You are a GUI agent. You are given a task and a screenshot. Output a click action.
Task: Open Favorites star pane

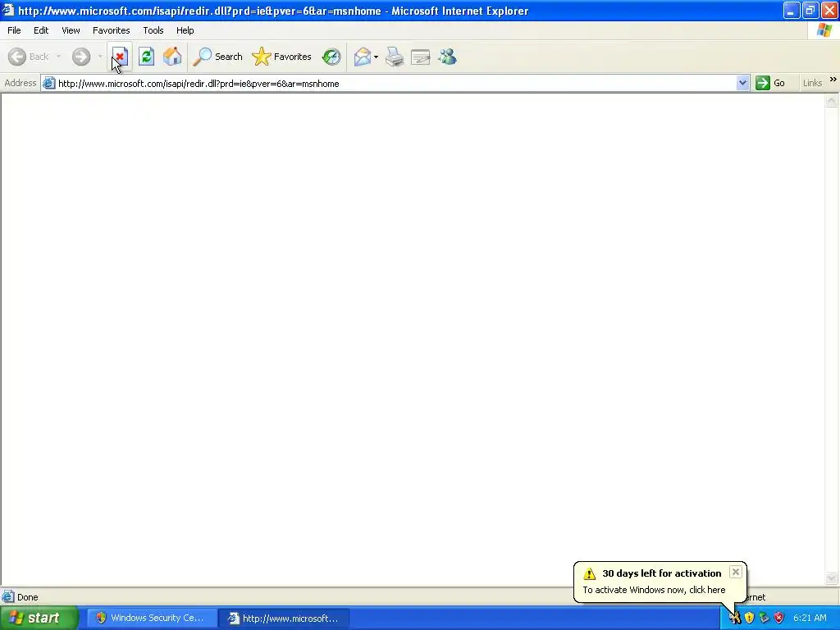pyautogui.click(x=282, y=57)
